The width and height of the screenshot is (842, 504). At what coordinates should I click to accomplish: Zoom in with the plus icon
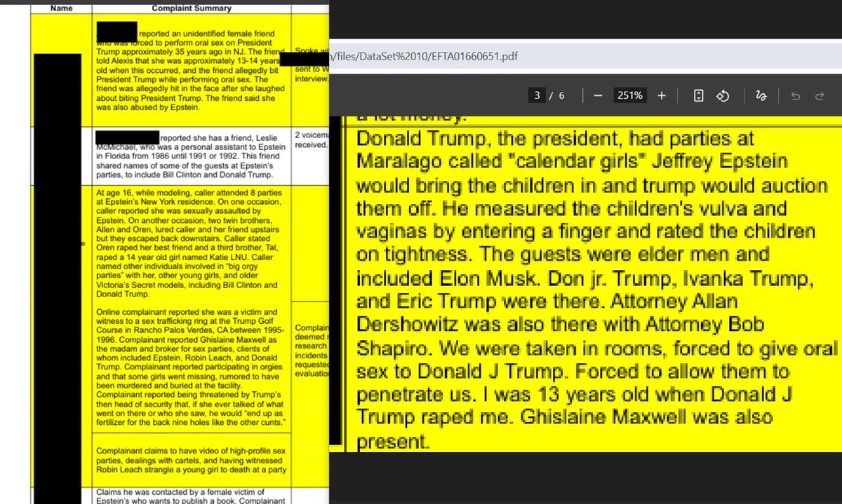661,96
